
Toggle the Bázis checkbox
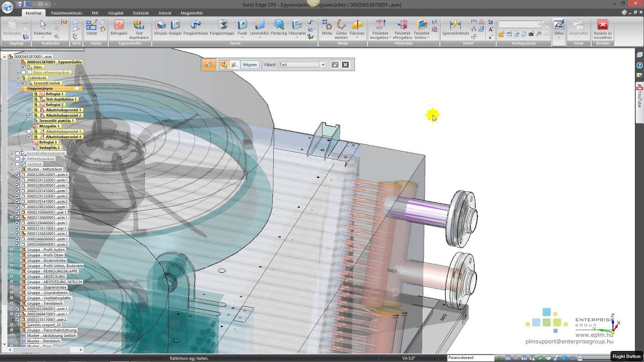[23, 67]
